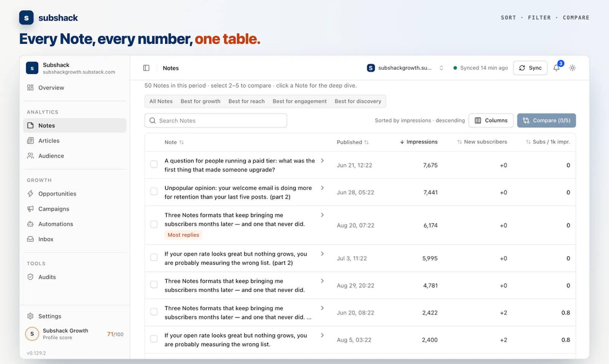Expand the Aug 5 open rate Note chevron
Screen dimensions: 609x364
click(x=322, y=335)
